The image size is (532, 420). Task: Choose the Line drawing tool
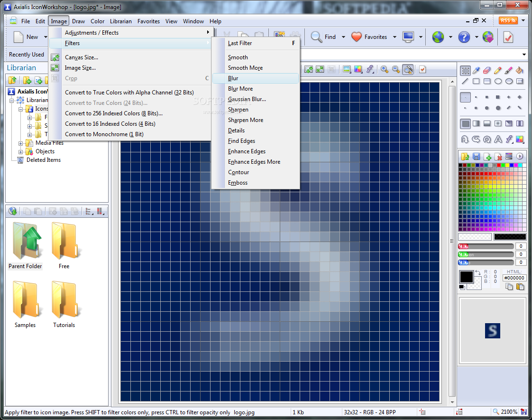click(x=465, y=81)
